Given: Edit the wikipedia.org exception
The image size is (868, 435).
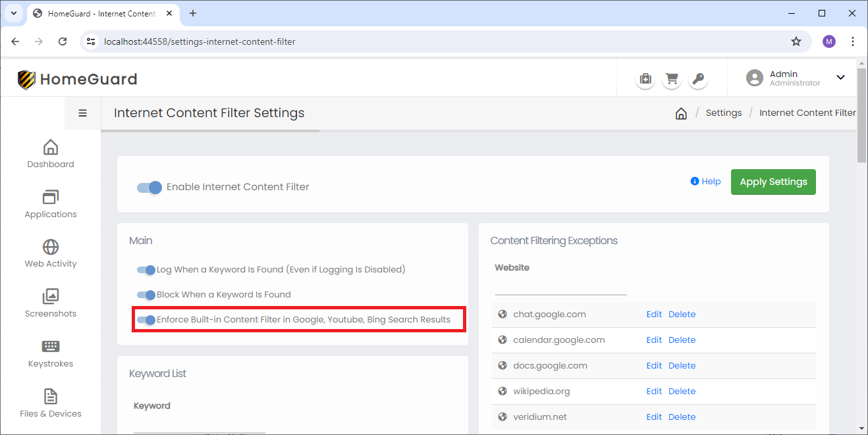Looking at the screenshot, I should coord(654,391).
